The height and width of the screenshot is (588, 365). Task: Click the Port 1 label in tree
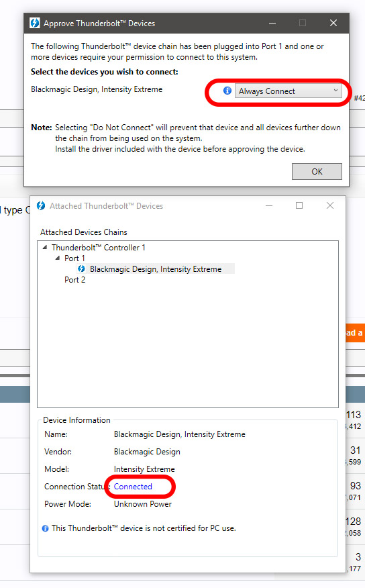(x=74, y=258)
